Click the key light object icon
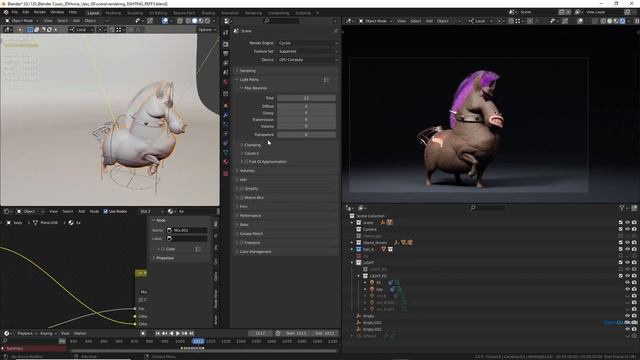Viewport: 640px width, 360px height. pyautogui.click(x=372, y=289)
